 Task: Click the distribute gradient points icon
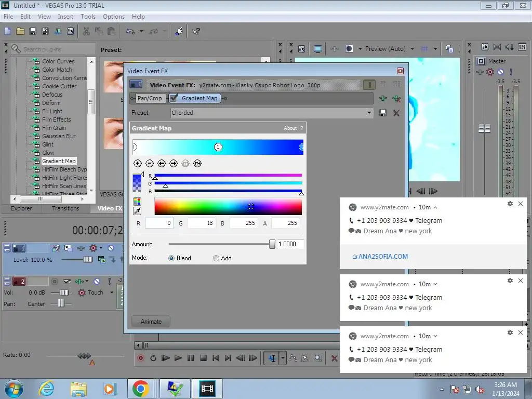pyautogui.click(x=197, y=164)
